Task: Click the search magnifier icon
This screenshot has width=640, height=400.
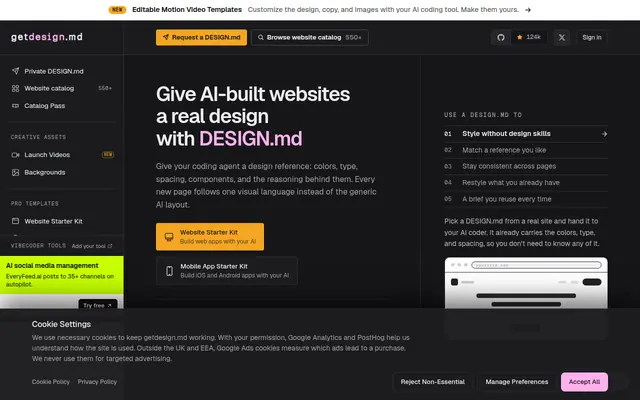Action: coord(260,38)
